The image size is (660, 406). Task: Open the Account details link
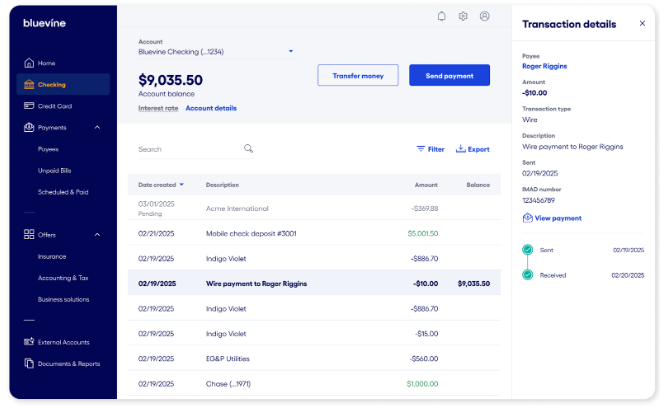click(x=211, y=108)
